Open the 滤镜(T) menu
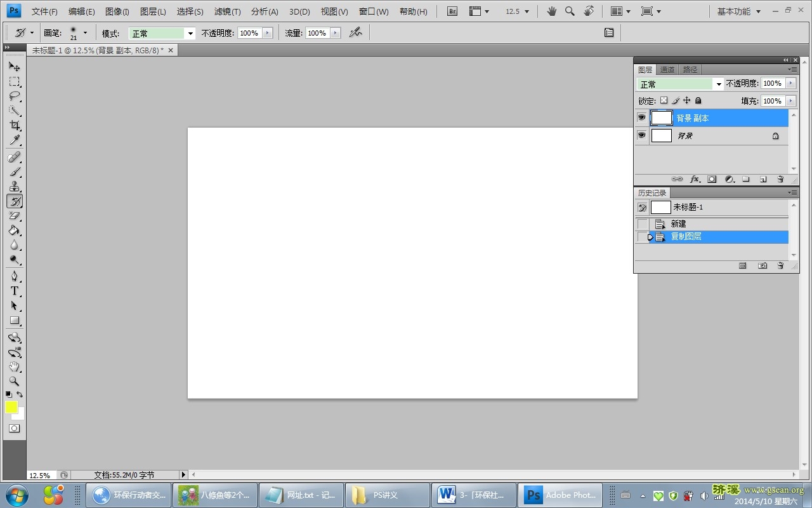The height and width of the screenshot is (508, 812). (x=228, y=11)
